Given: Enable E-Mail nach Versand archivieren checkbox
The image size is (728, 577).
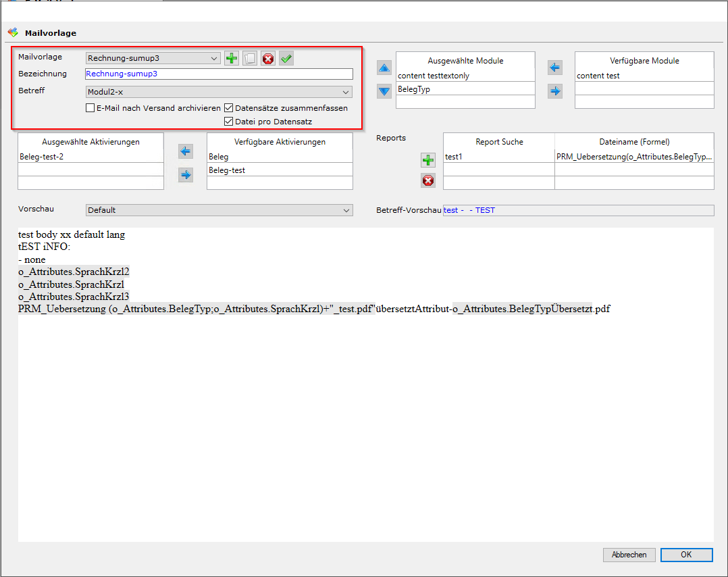Looking at the screenshot, I should [x=90, y=108].
